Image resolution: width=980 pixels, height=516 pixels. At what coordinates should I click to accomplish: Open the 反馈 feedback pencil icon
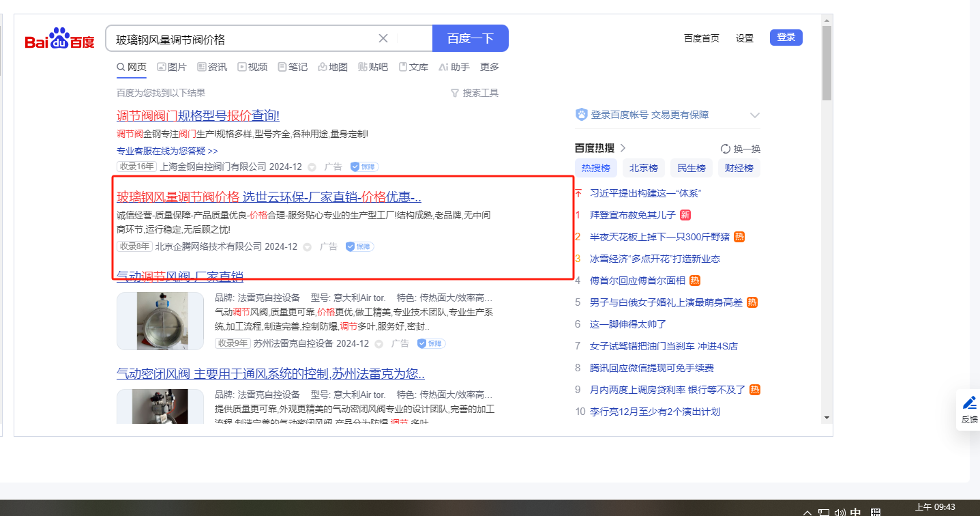click(x=969, y=403)
